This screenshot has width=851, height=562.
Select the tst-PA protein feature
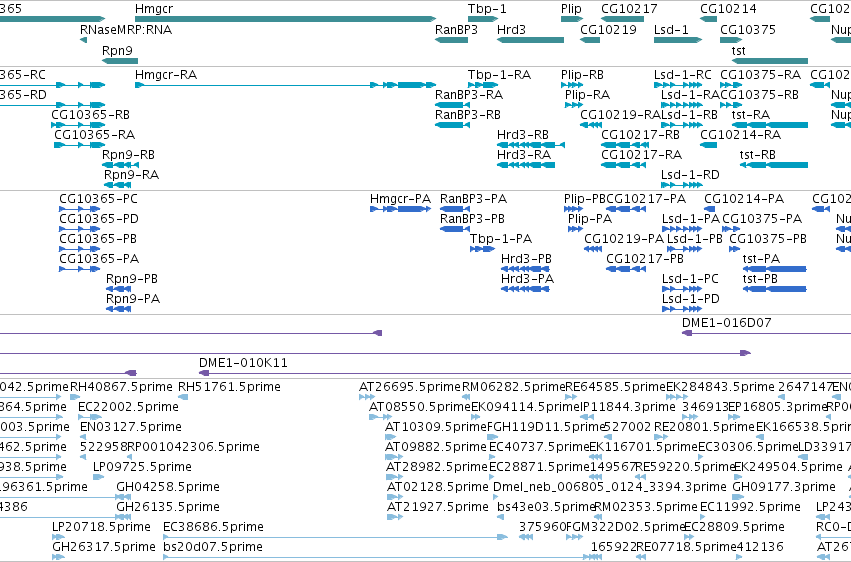pos(774,269)
